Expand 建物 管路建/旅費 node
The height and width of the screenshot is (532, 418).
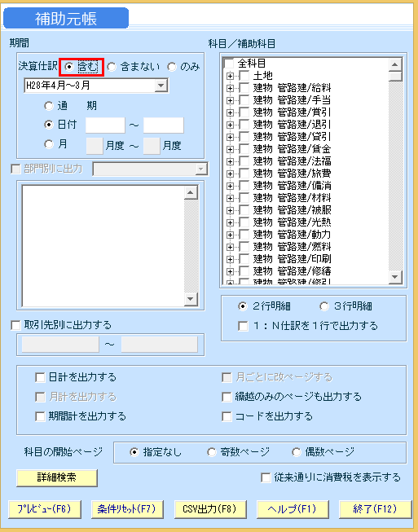coord(230,174)
